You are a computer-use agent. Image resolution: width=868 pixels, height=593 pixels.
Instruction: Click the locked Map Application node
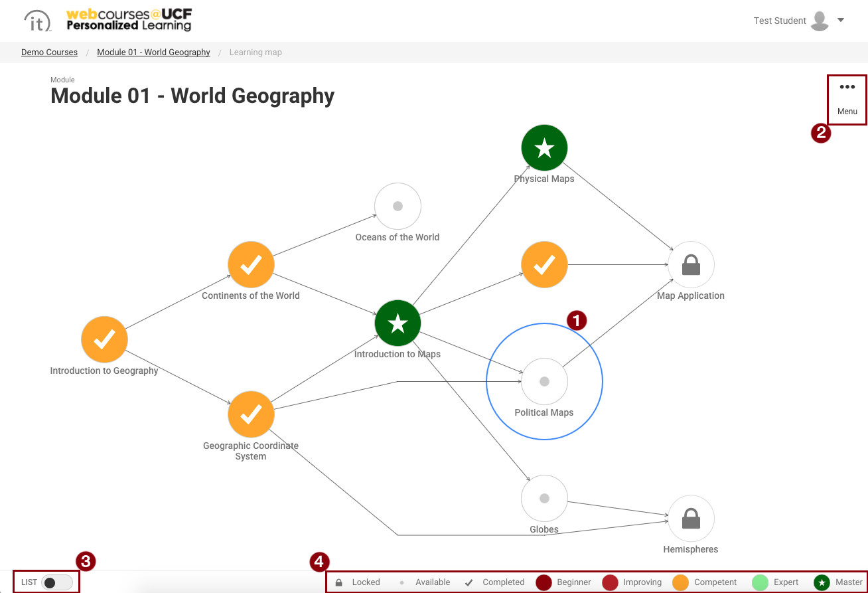(x=691, y=264)
